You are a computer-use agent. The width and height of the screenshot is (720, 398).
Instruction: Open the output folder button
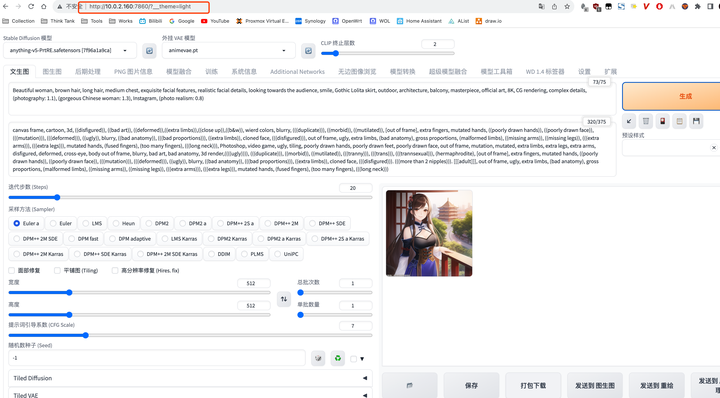coord(410,386)
